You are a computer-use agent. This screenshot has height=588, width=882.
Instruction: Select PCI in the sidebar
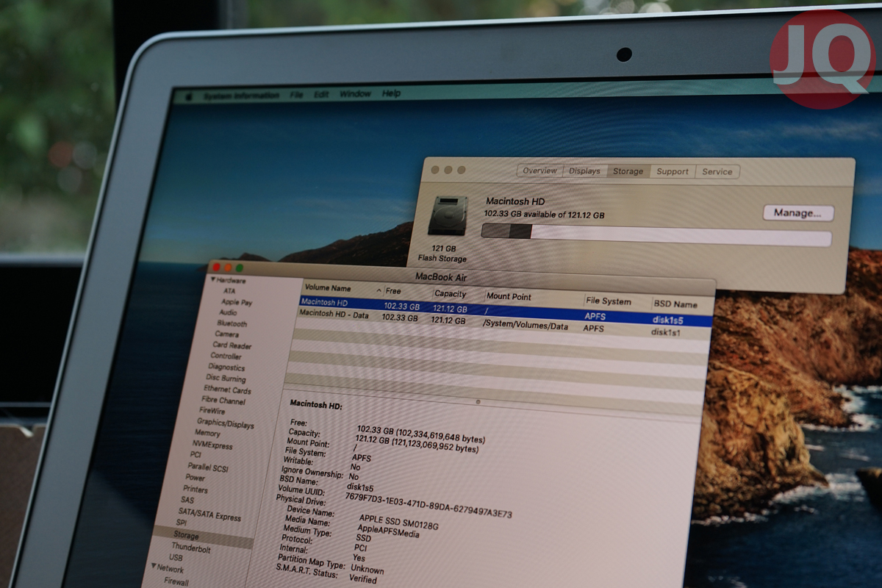tap(196, 455)
